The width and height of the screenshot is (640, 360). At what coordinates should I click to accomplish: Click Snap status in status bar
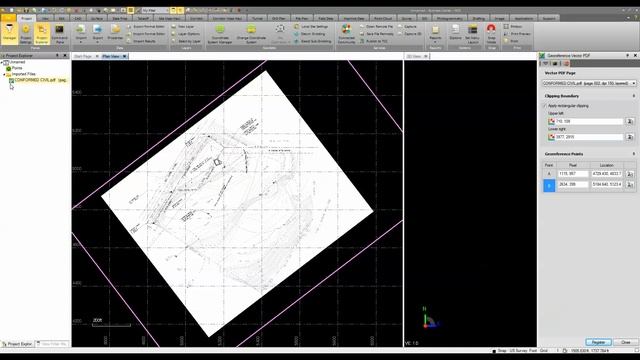tap(501, 351)
